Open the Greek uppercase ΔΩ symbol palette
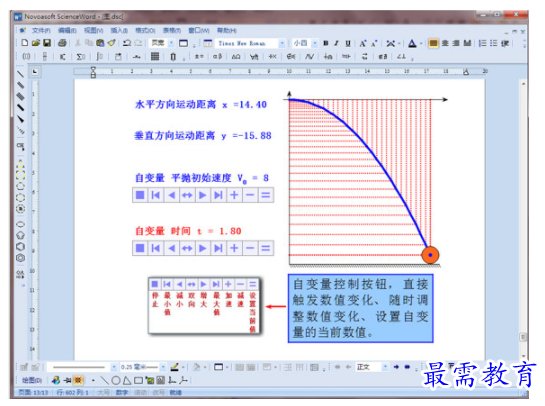The image size is (545, 406). click(236, 56)
